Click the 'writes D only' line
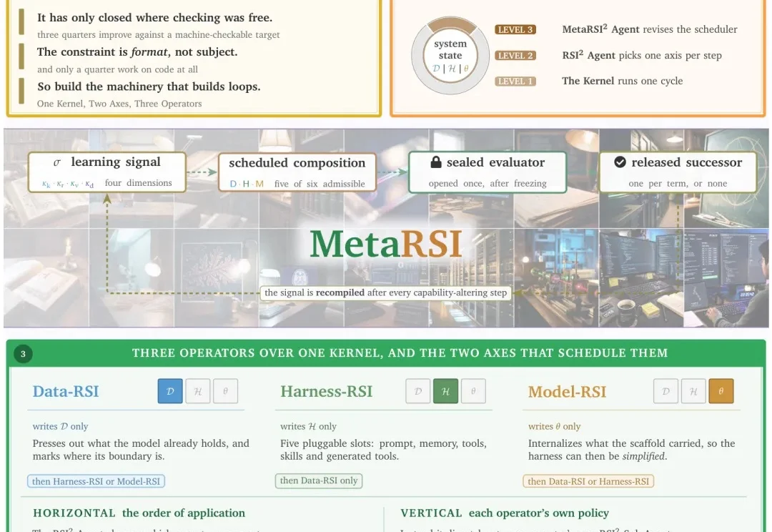Screen dimensions: 772x532 click(60, 426)
